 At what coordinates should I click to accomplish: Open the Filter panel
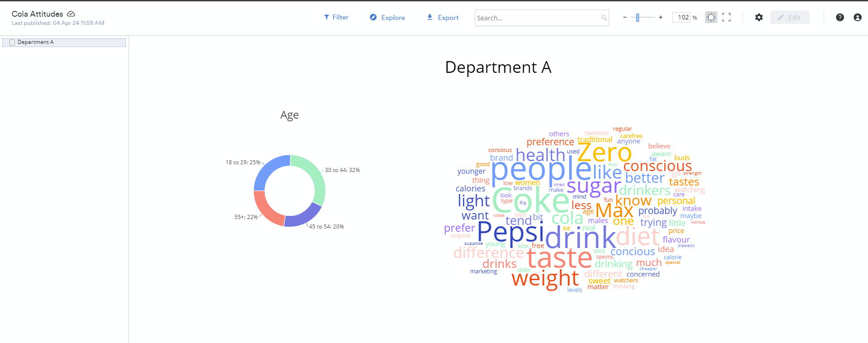[x=336, y=17]
